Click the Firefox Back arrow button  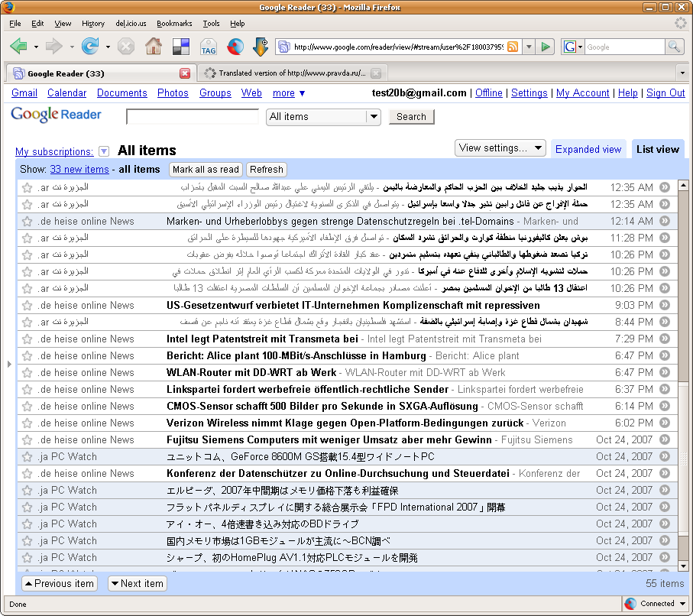tap(18, 46)
